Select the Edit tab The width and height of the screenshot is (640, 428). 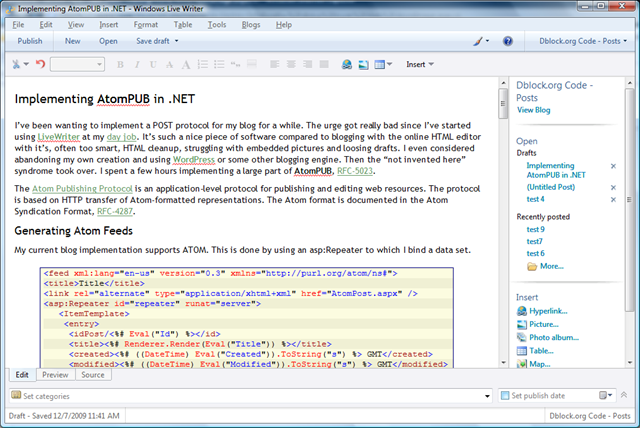(x=22, y=375)
